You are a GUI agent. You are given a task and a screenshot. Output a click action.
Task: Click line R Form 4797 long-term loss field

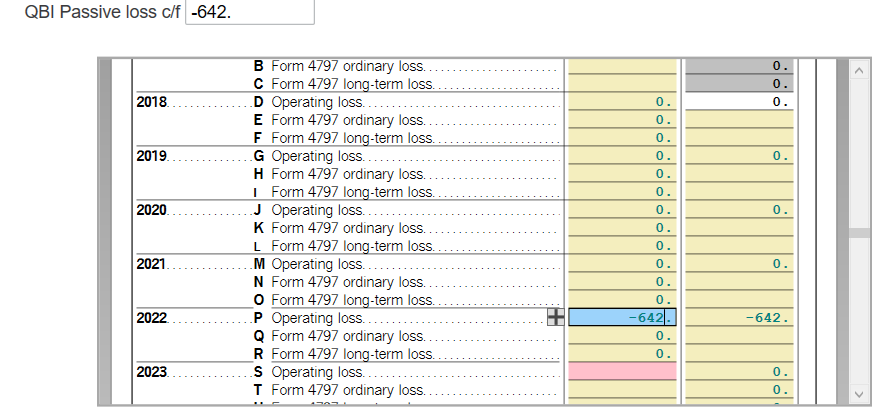[x=622, y=354]
